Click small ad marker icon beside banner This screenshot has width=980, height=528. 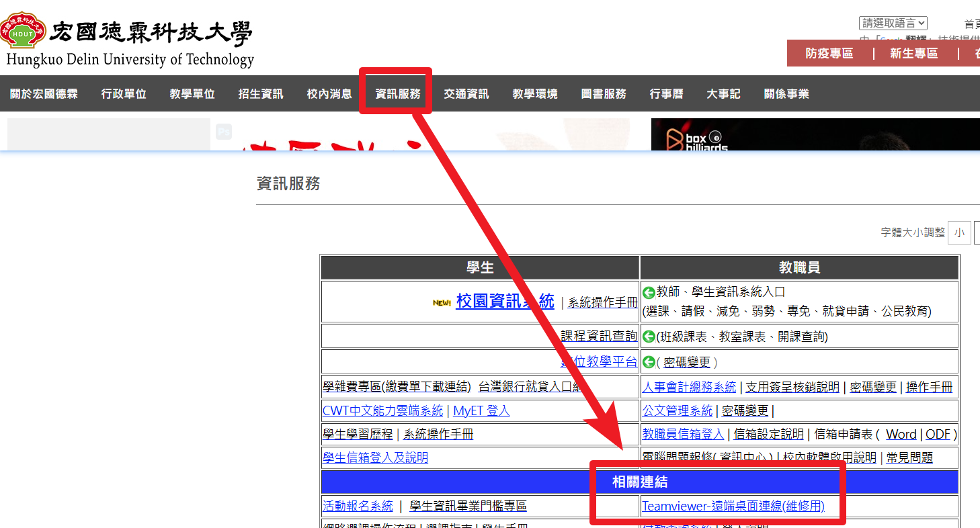(224, 132)
